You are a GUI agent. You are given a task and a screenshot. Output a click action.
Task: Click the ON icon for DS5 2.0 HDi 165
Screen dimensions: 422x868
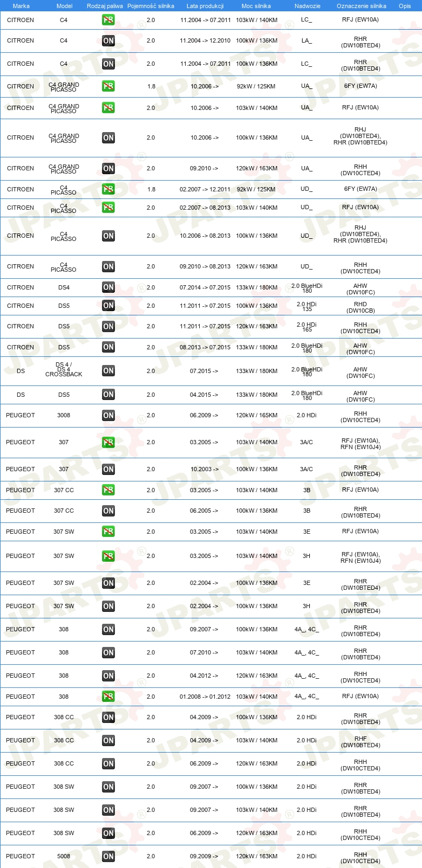pos(108,326)
